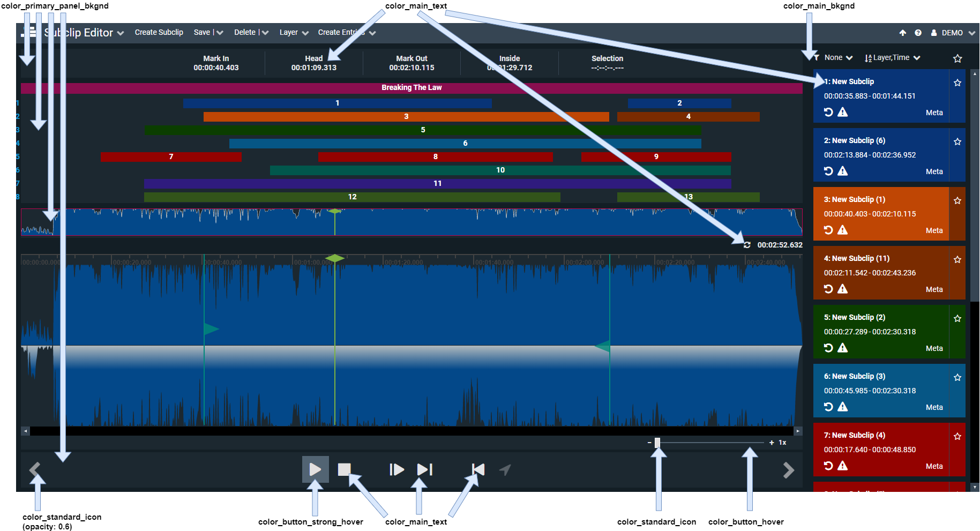The image size is (980, 531).
Task: Click the loop icon beside the 00:02:52.632 duration
Action: coord(747,245)
